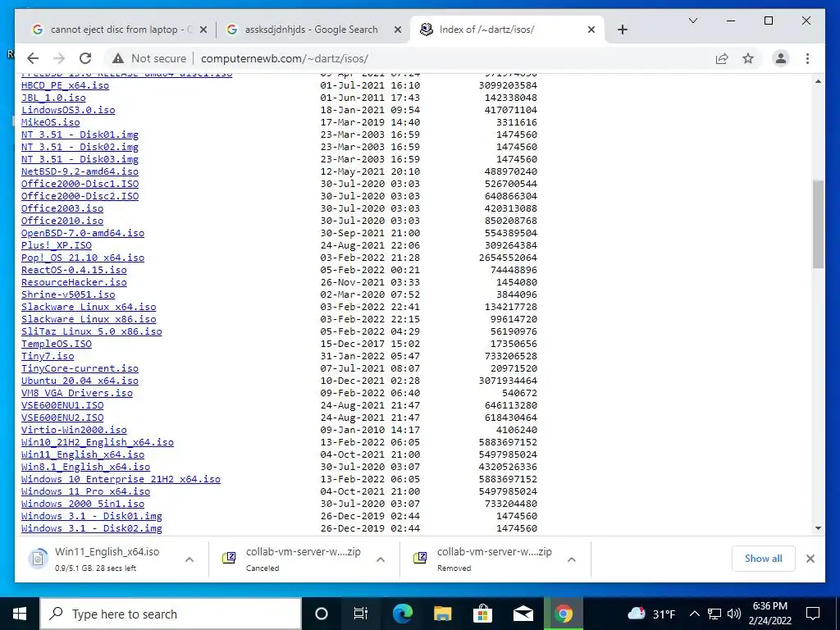Open Microsoft Store from taskbar
Screen dimensions: 840x630
click(x=482, y=614)
